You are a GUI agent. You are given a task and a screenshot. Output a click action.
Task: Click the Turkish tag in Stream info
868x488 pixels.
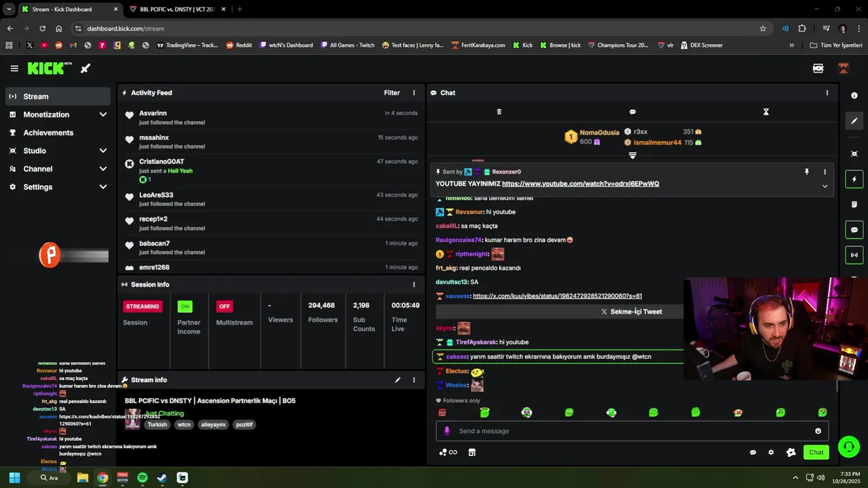pyautogui.click(x=157, y=425)
